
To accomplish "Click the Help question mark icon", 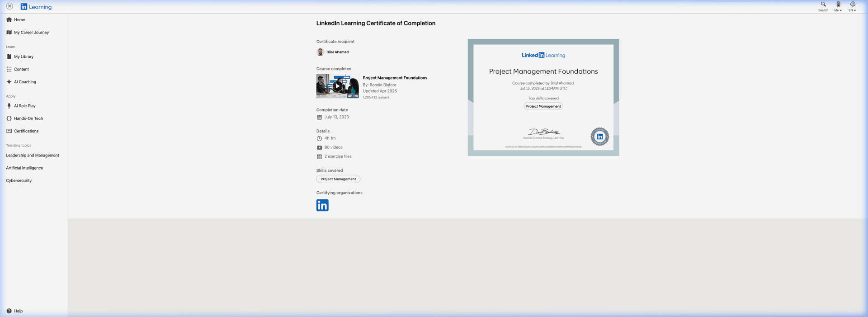I will 9,311.
